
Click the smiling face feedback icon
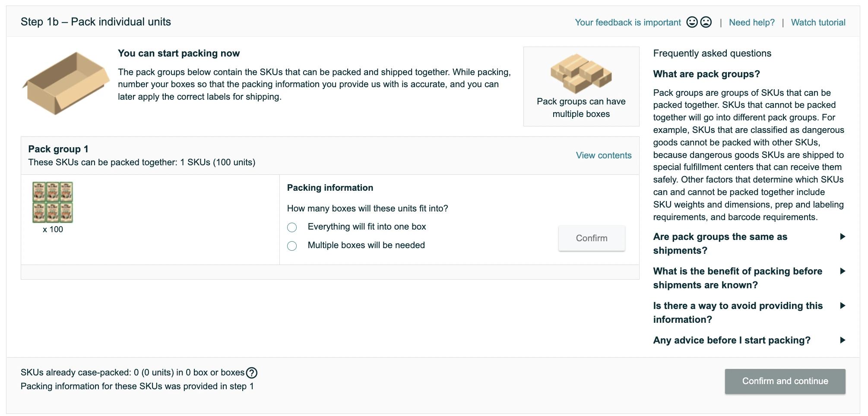693,22
